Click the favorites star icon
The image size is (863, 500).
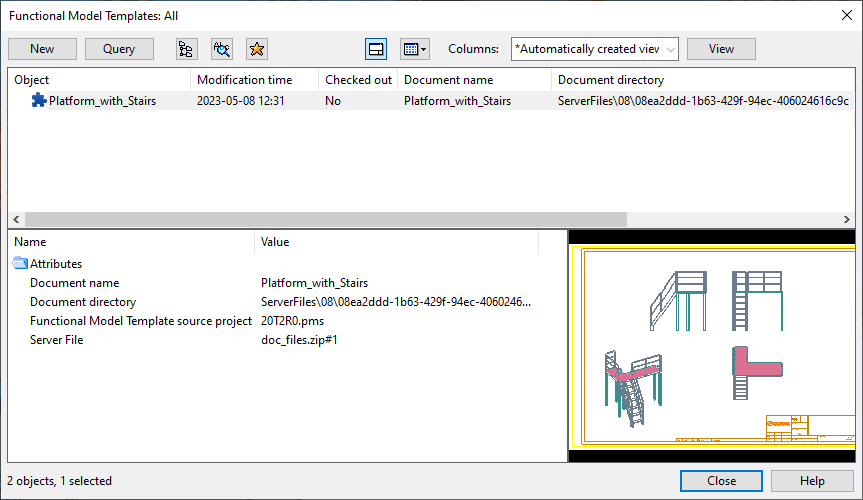click(256, 49)
